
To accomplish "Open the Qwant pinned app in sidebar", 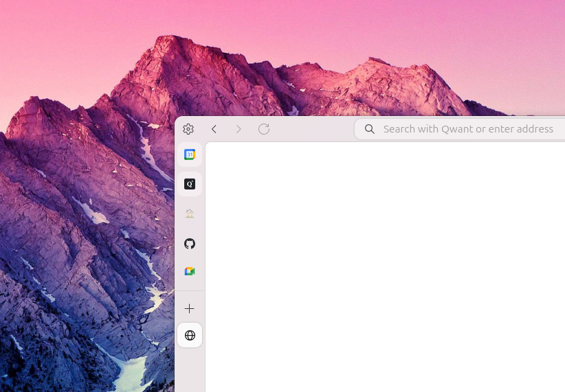I will click(x=190, y=184).
